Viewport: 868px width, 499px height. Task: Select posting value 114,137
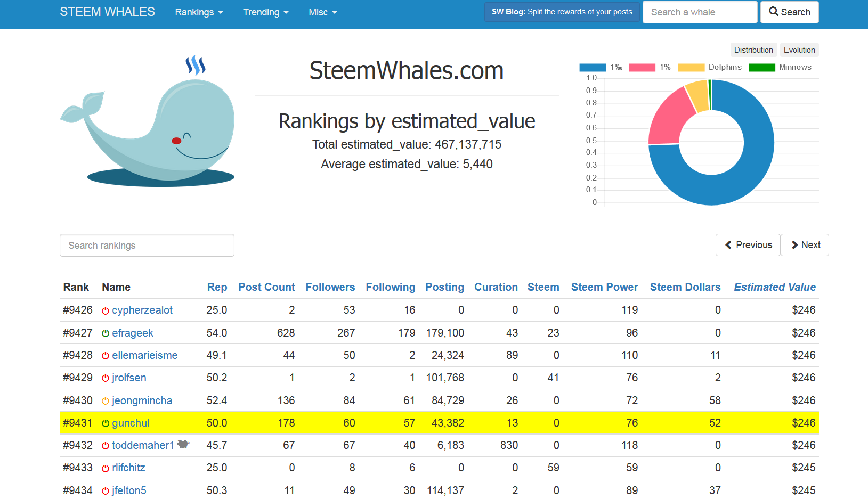click(445, 490)
